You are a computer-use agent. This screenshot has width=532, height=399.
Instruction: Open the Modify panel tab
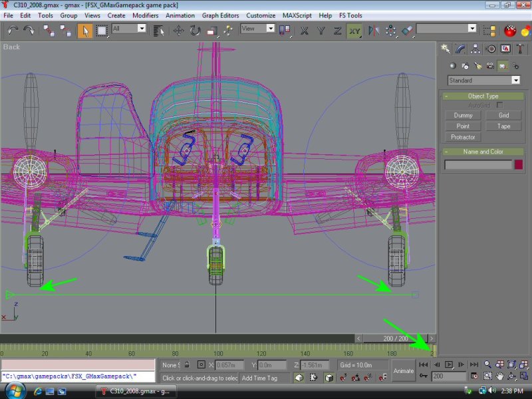(x=462, y=49)
